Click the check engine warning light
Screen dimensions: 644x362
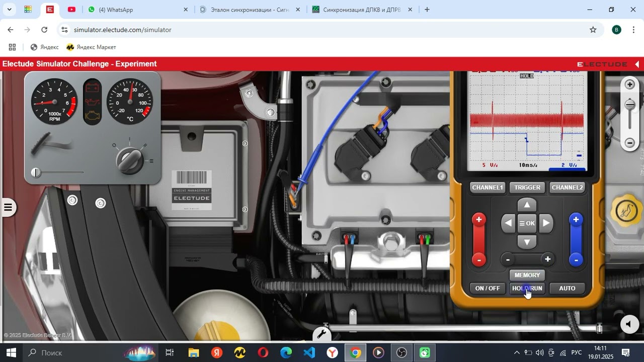tap(92, 115)
